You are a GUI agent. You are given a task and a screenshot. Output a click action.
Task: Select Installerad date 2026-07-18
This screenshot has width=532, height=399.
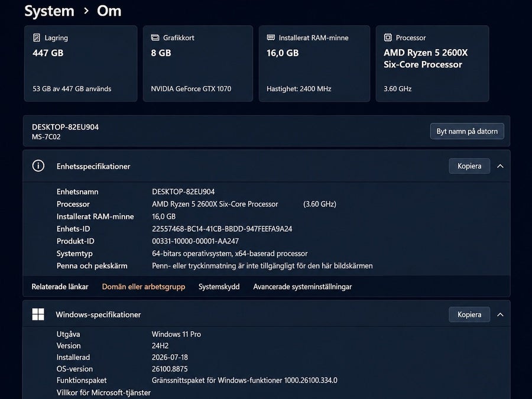point(170,357)
